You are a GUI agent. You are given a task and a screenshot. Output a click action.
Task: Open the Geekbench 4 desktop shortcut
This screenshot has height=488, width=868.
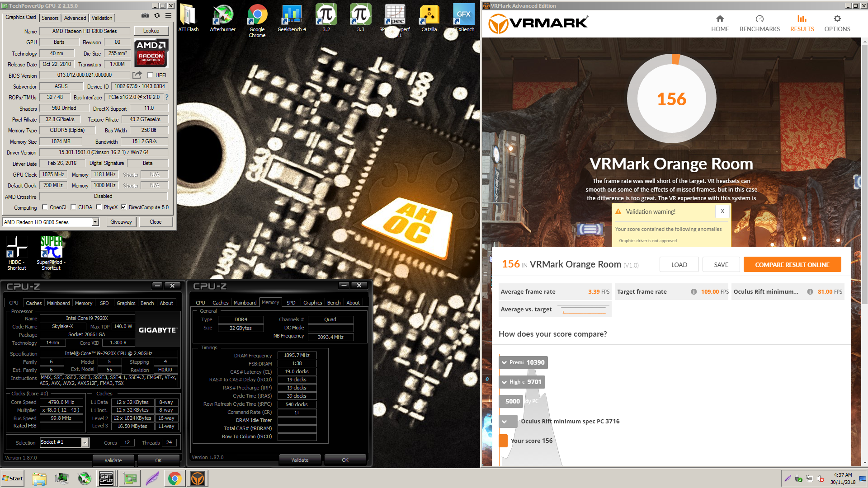[x=292, y=19]
